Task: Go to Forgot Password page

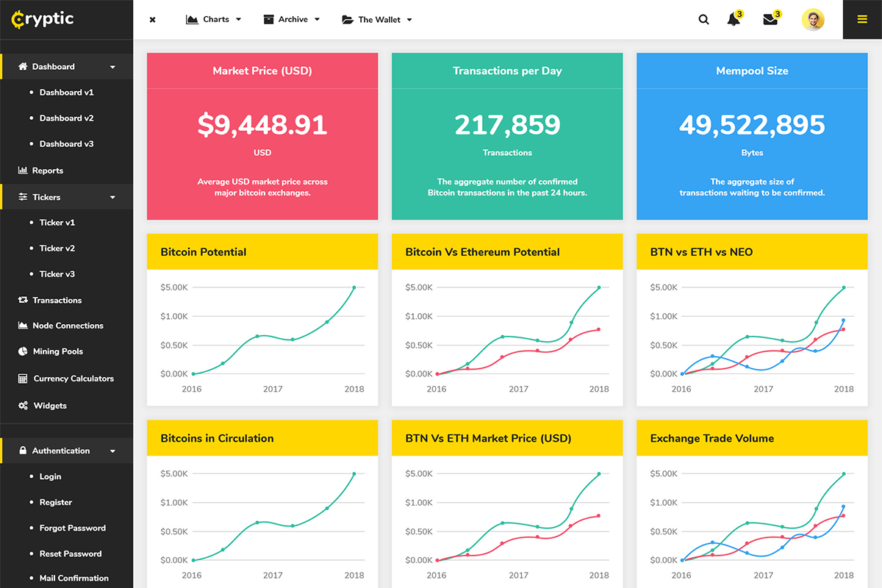Action: 72,528
